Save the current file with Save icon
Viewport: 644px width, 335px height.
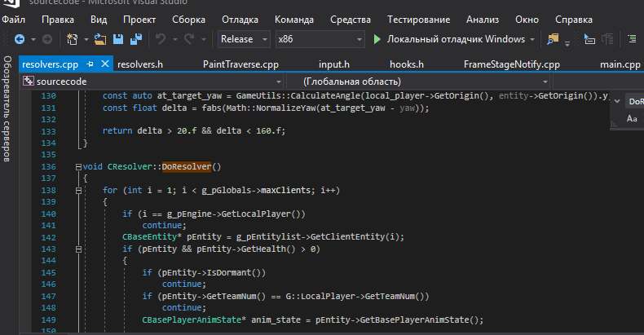point(118,39)
